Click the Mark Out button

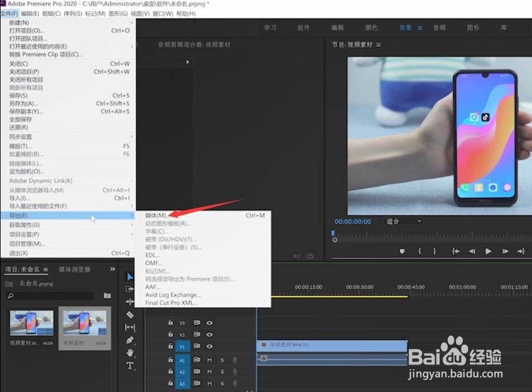(x=434, y=251)
